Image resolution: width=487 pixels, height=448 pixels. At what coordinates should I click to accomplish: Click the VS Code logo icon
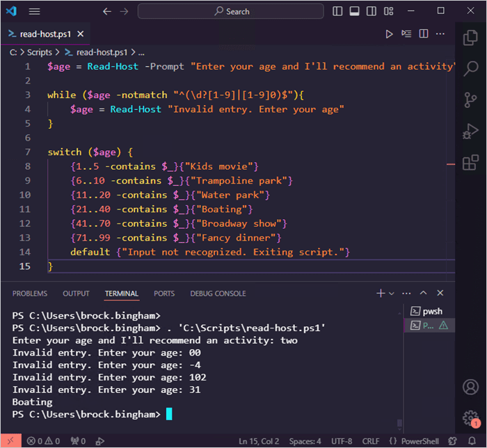pos(12,12)
